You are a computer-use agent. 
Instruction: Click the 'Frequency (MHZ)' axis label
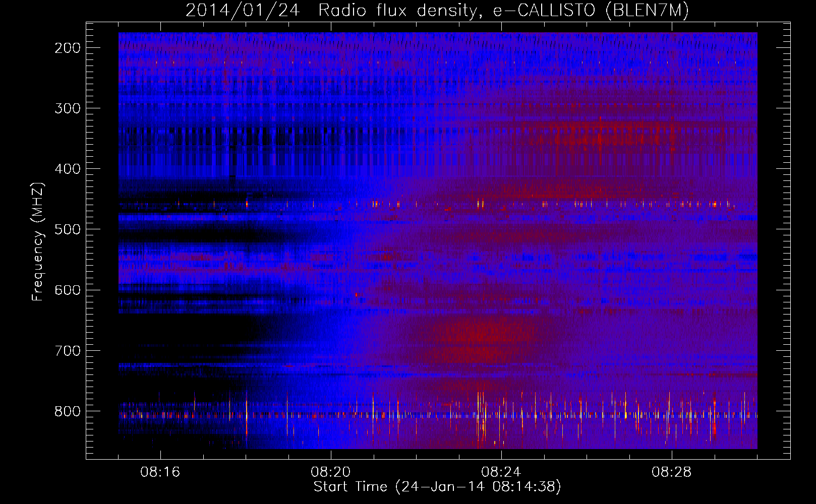[x=38, y=242]
